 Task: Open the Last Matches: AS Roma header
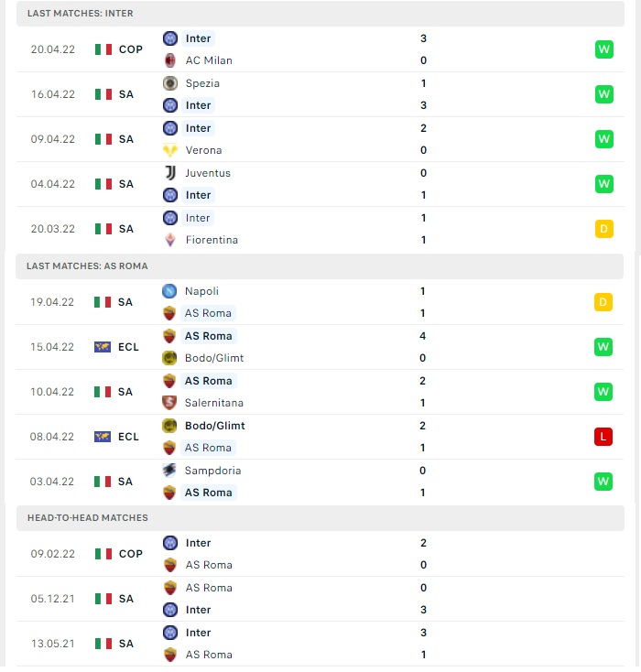click(x=320, y=266)
